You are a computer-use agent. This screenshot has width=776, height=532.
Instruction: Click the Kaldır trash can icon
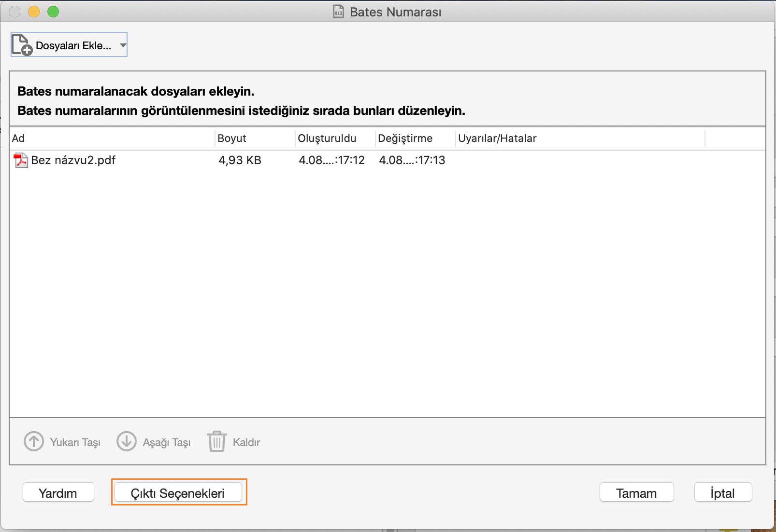click(x=217, y=441)
